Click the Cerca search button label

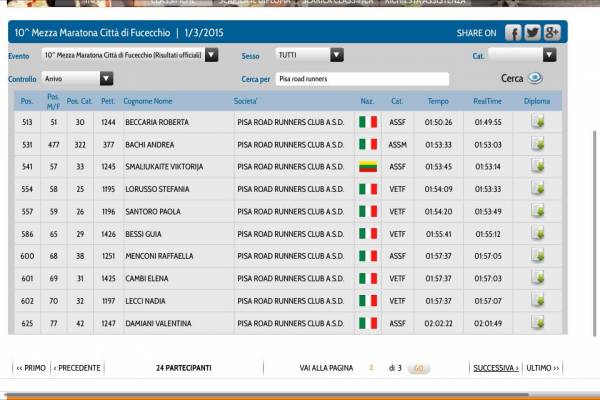click(x=512, y=78)
